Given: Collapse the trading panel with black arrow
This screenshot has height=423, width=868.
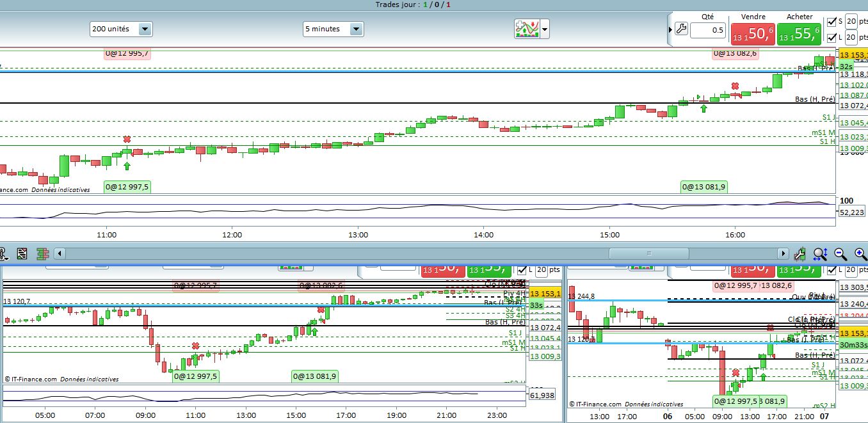Looking at the screenshot, I should (x=670, y=29).
